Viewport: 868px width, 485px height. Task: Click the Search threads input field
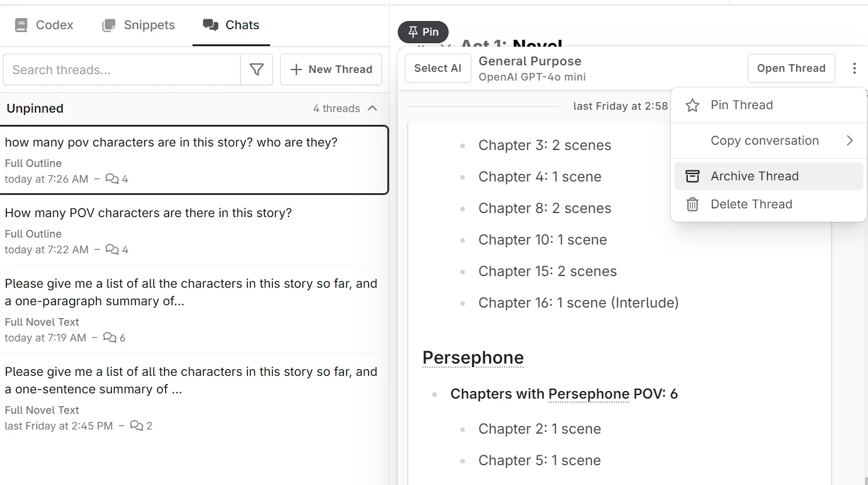[x=123, y=70]
